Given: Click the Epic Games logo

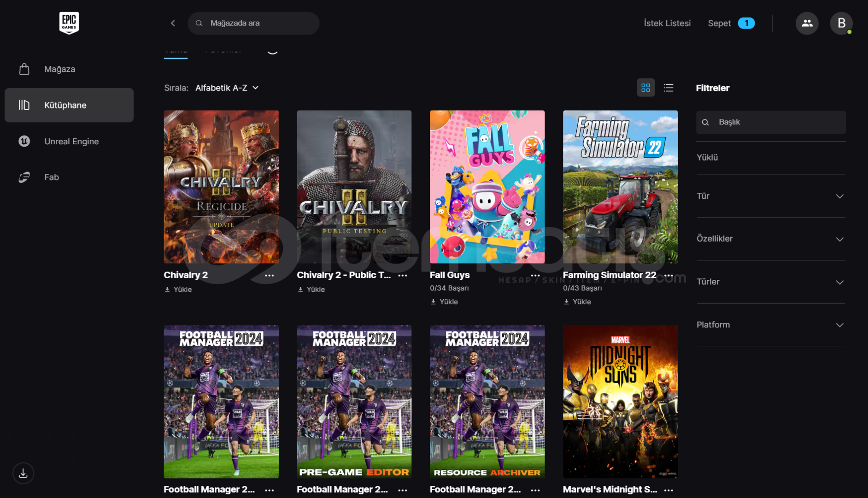Looking at the screenshot, I should [x=69, y=23].
